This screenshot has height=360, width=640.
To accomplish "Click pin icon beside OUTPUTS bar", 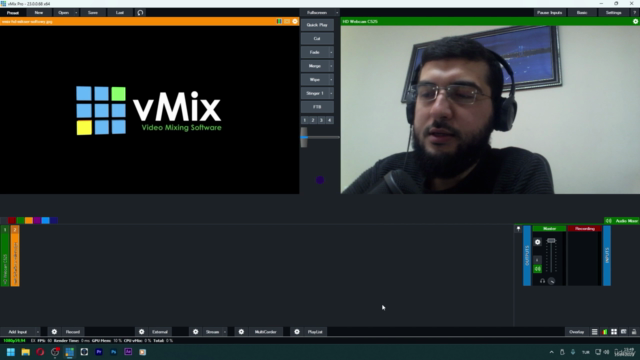I will click(518, 229).
